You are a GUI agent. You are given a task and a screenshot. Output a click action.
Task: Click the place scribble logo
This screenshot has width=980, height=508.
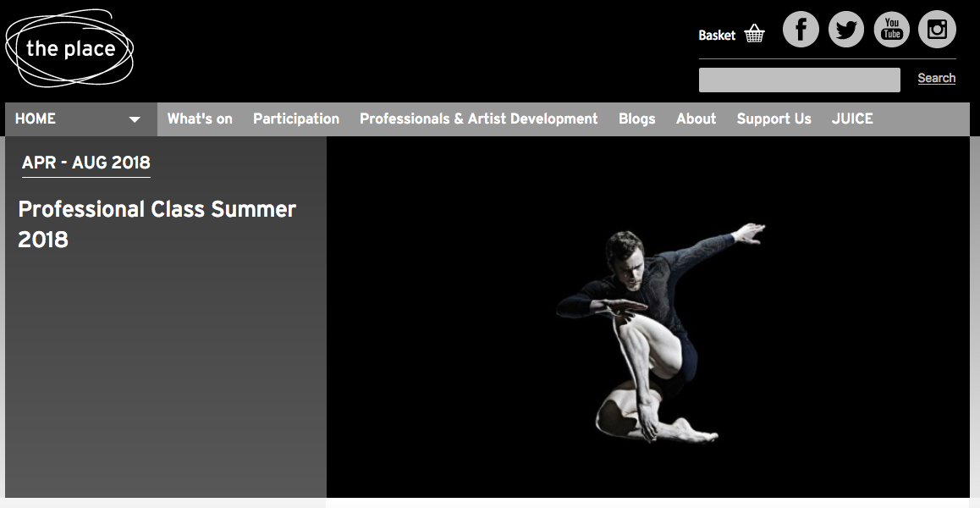click(69, 48)
